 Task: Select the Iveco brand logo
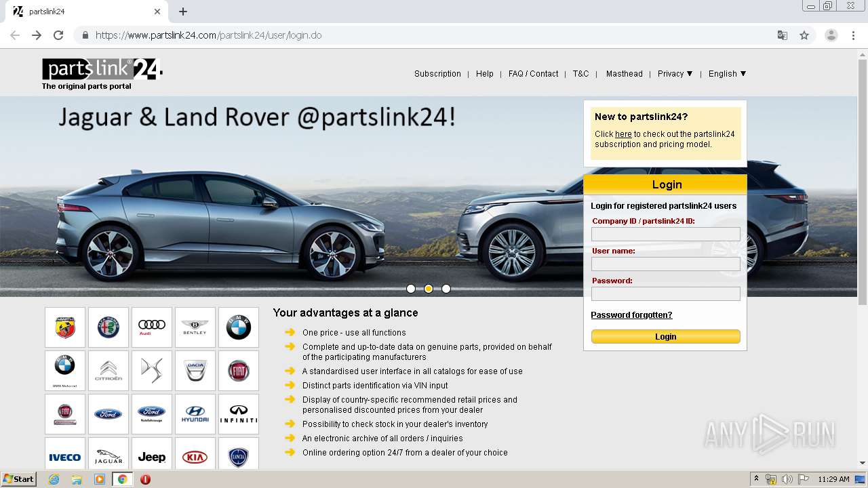coord(65,453)
